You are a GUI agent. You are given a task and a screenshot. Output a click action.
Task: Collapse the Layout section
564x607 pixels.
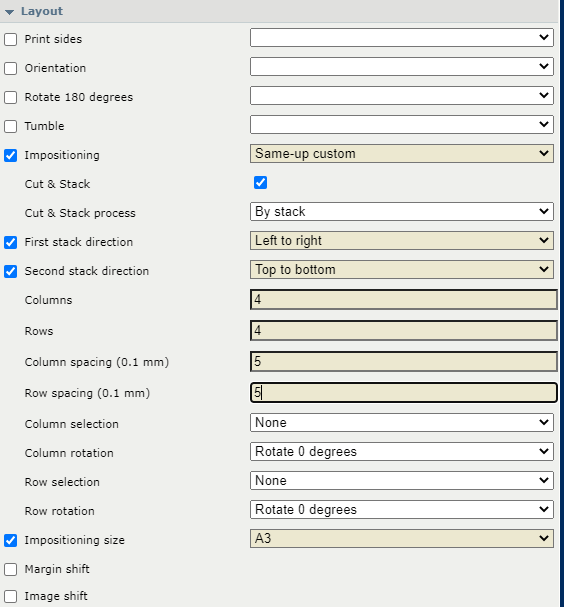click(x=10, y=12)
